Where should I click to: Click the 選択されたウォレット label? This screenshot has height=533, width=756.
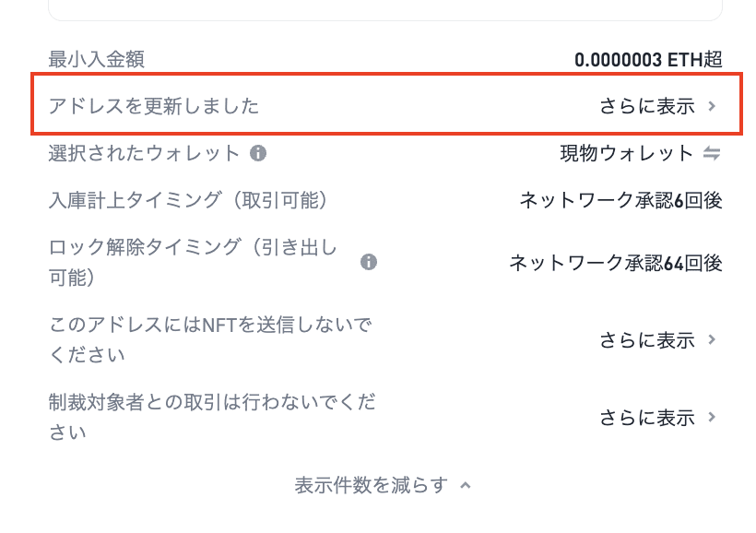coord(144,153)
